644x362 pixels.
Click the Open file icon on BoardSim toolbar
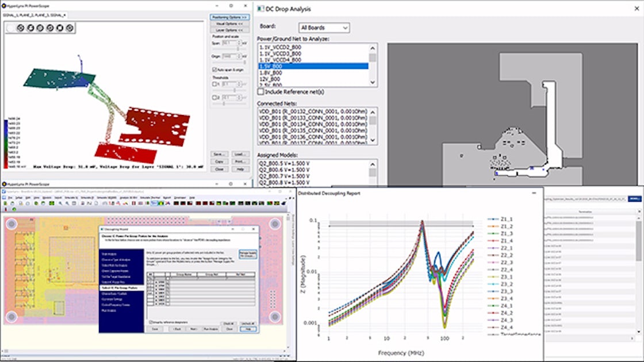(x=6, y=203)
